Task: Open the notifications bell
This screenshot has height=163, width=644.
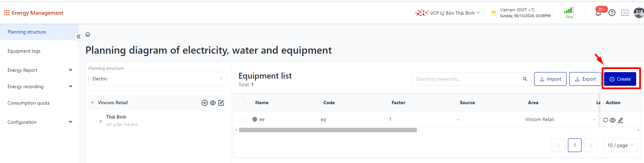Action: click(x=598, y=13)
